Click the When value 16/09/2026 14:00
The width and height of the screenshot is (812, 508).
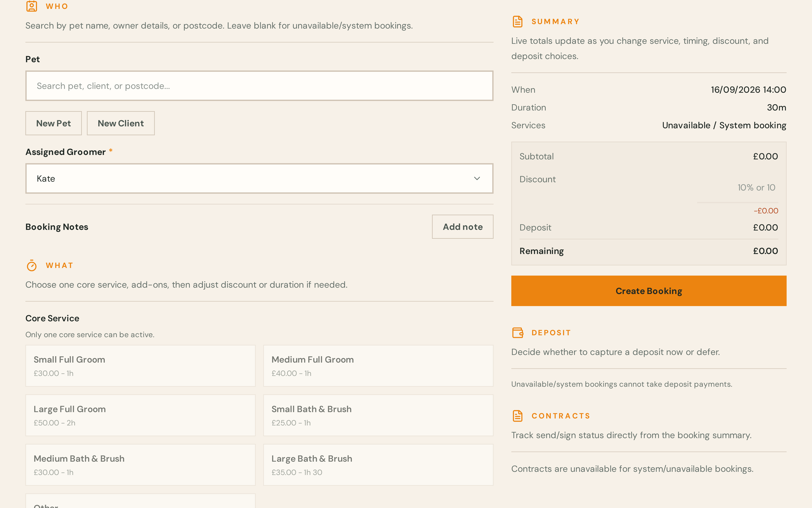coord(748,90)
